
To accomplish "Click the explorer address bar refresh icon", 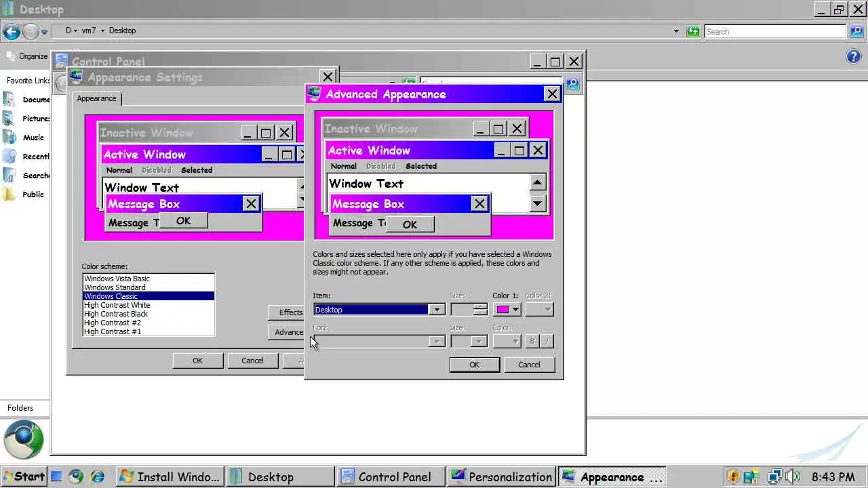I will [692, 31].
